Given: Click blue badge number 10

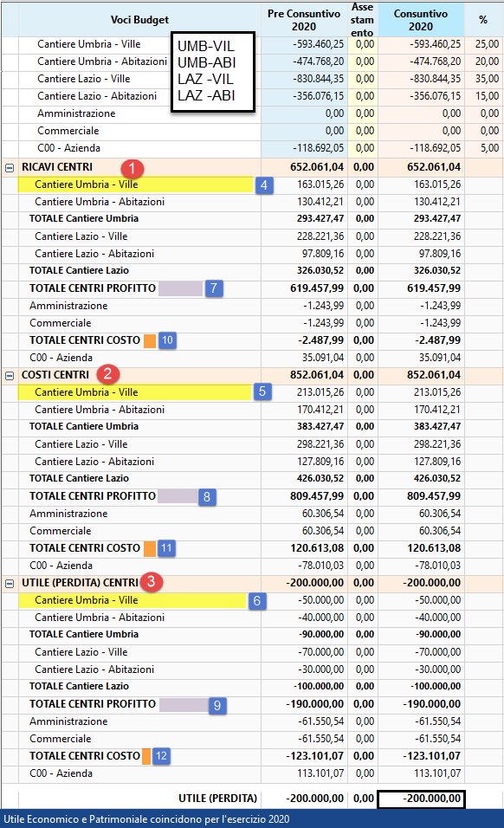Looking at the screenshot, I should tap(167, 340).
